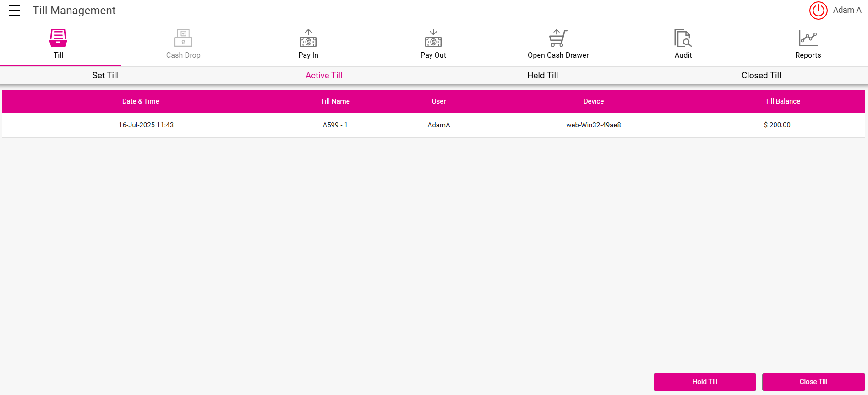The width and height of the screenshot is (868, 395).
Task: Select the Till drawer icon
Action: click(x=58, y=38)
